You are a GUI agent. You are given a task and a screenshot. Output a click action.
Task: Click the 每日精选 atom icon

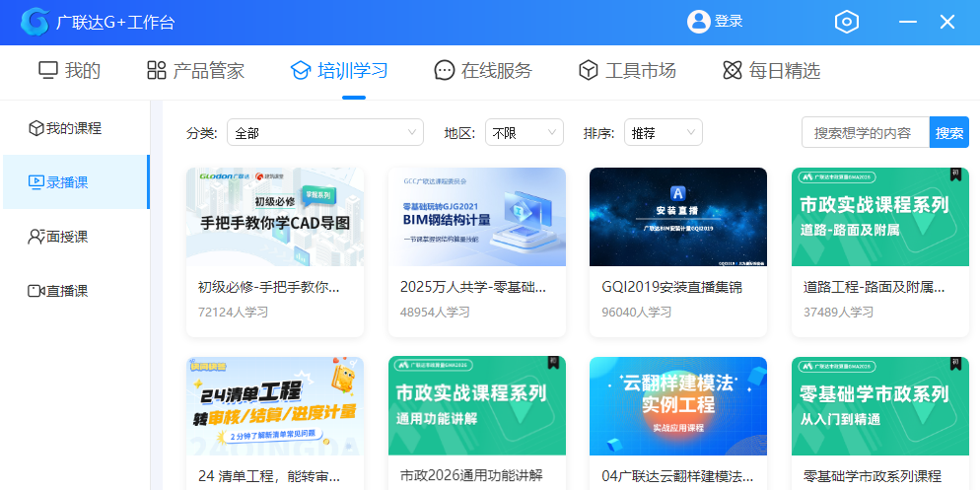click(x=732, y=70)
